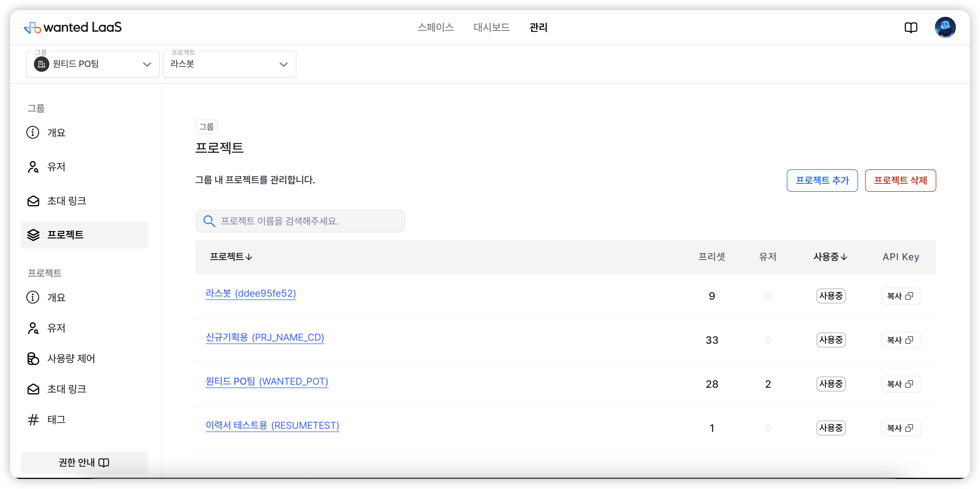This screenshot has width=980, height=489.
Task: Toggle the 사용중 status badge for 이력서 테스트용
Action: click(x=831, y=428)
